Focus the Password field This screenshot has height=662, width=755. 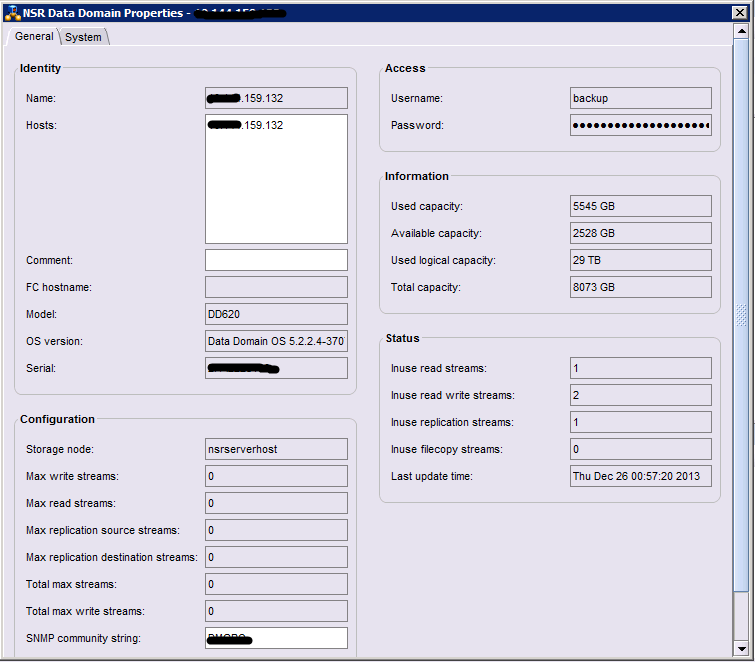[x=640, y=126]
